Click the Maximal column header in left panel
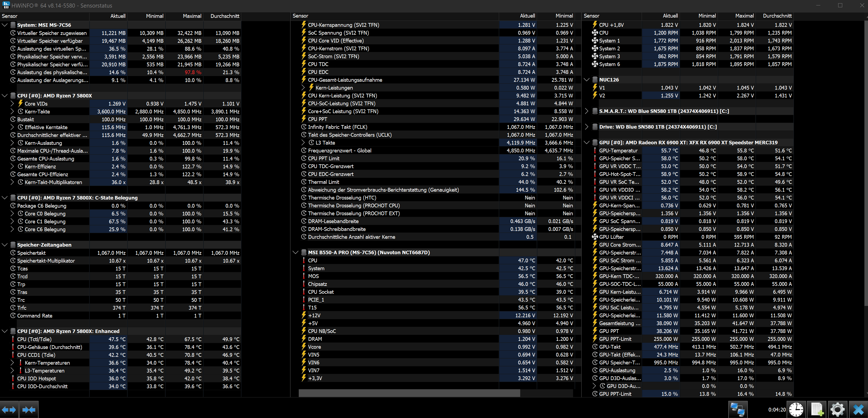868x418 pixels. (x=192, y=16)
